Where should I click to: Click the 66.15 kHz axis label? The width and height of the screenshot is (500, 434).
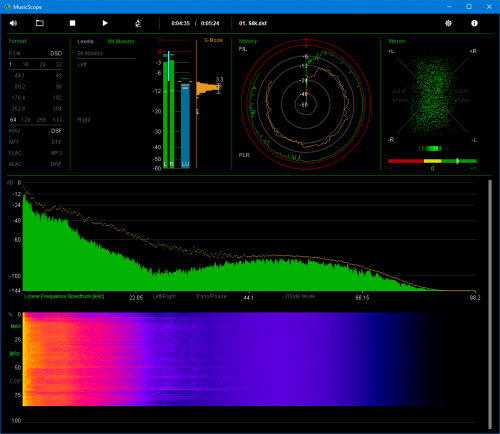pos(362,297)
